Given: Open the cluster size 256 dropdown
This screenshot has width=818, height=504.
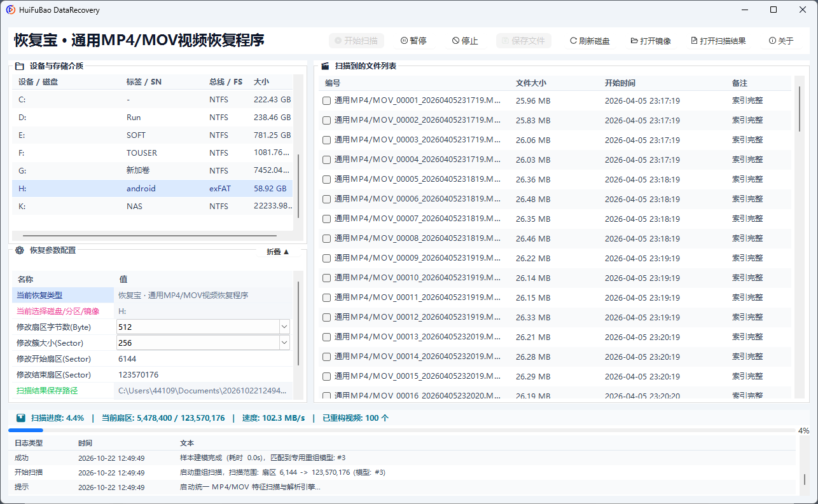Looking at the screenshot, I should 284,343.
